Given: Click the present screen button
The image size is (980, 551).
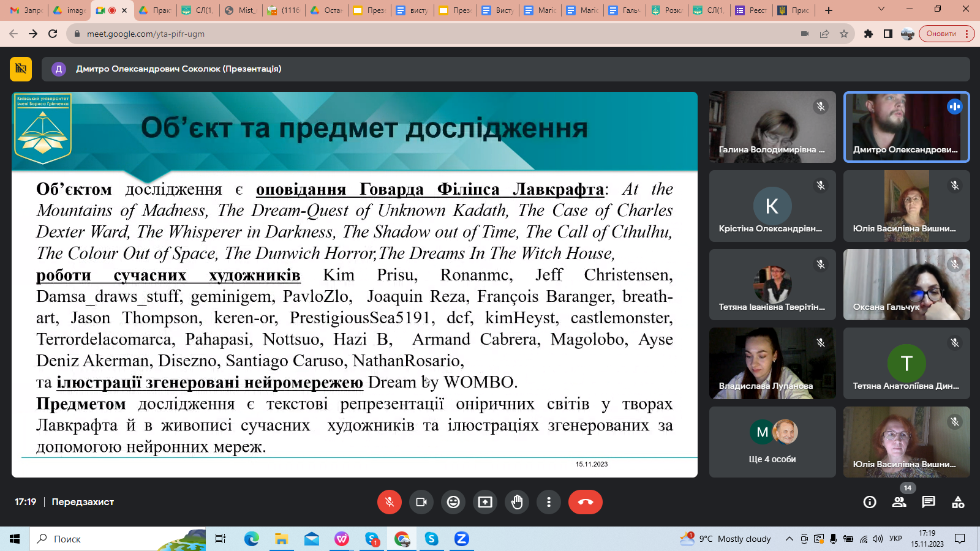Looking at the screenshot, I should (x=485, y=502).
